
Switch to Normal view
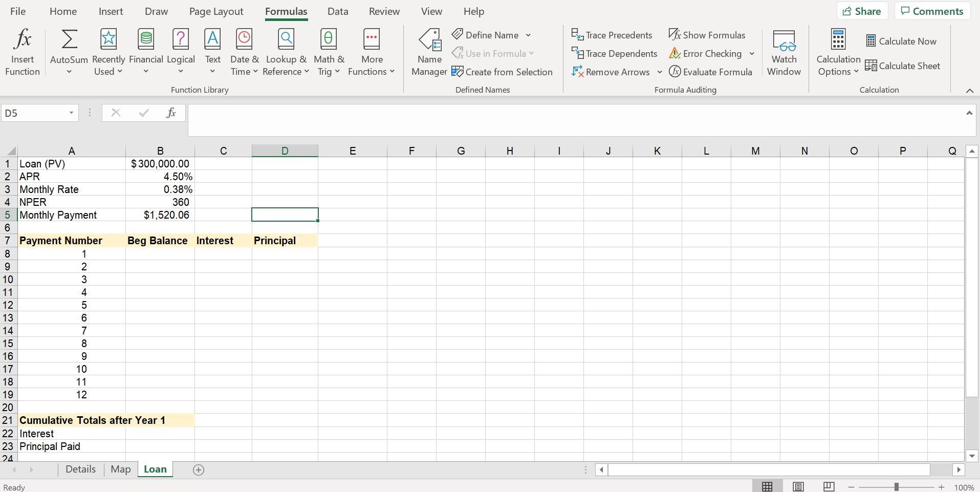[x=767, y=486]
